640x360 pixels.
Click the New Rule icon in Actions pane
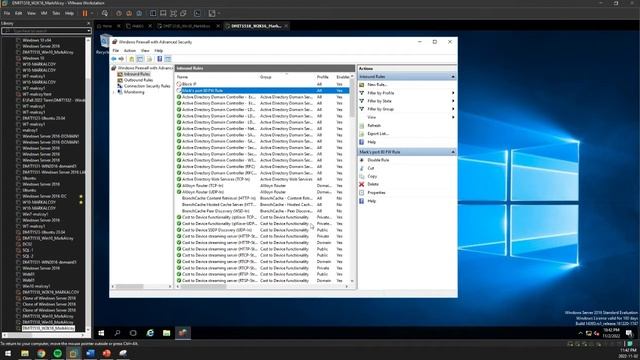(362, 84)
